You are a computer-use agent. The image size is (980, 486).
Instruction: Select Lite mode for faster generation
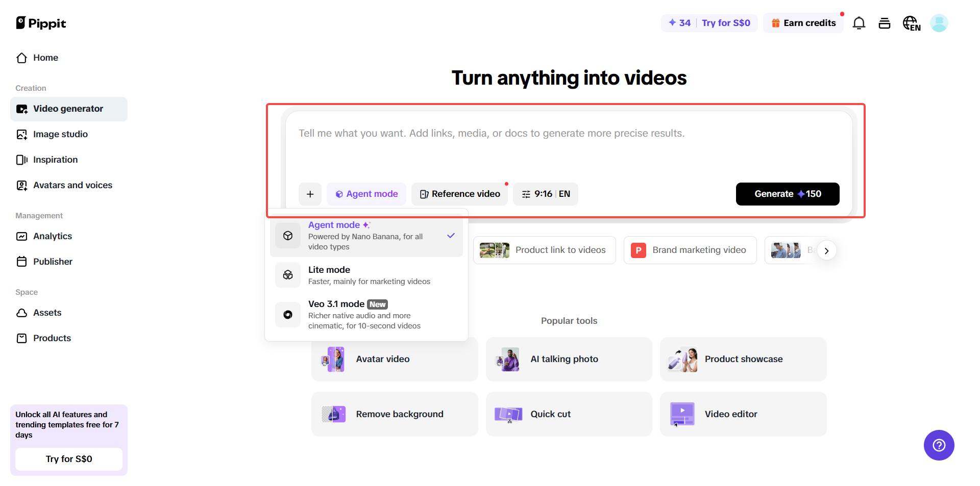[366, 275]
